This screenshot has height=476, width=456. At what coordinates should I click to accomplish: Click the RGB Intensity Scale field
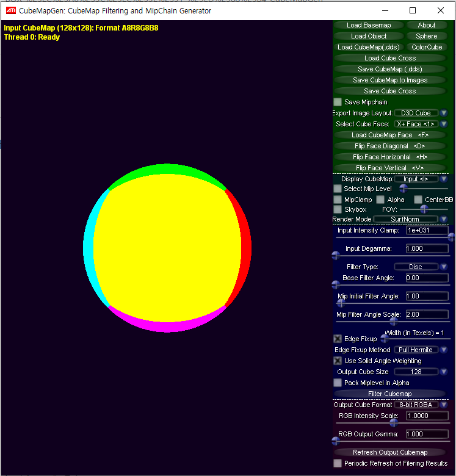427,416
